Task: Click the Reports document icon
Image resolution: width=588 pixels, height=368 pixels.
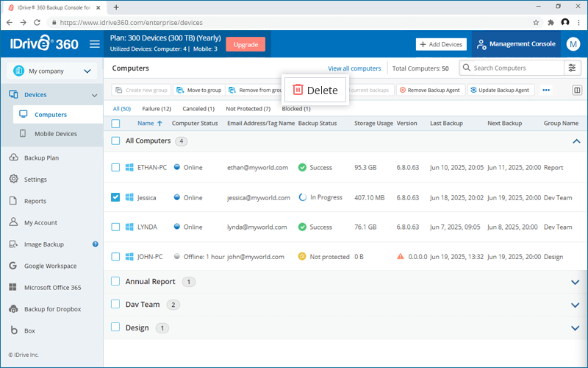Action: pos(13,200)
